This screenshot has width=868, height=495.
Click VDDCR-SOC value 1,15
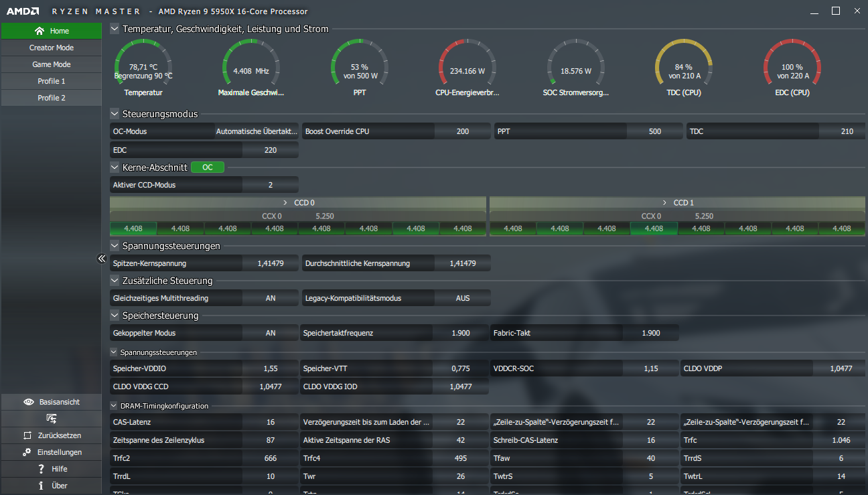point(651,368)
